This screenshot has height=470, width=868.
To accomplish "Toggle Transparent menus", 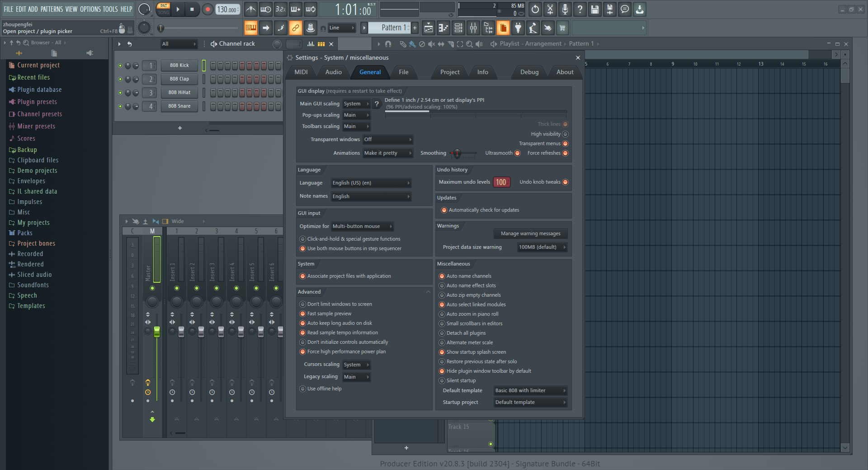I will pos(565,144).
